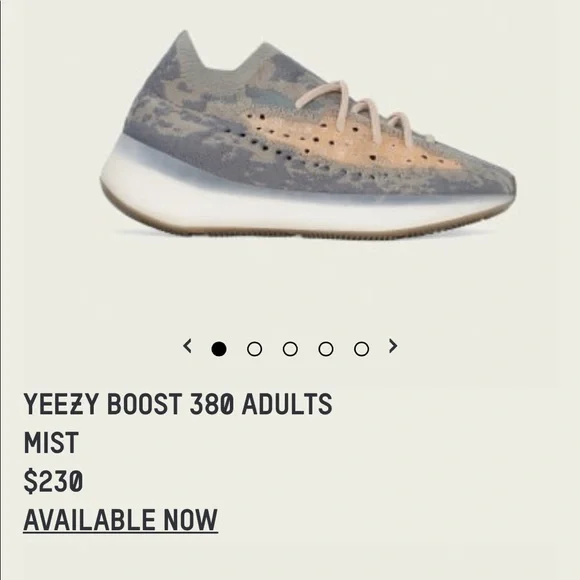Screen dimensions: 580x580
Task: Click the gum outsole under the heel
Action: pyautogui.click(x=122, y=209)
